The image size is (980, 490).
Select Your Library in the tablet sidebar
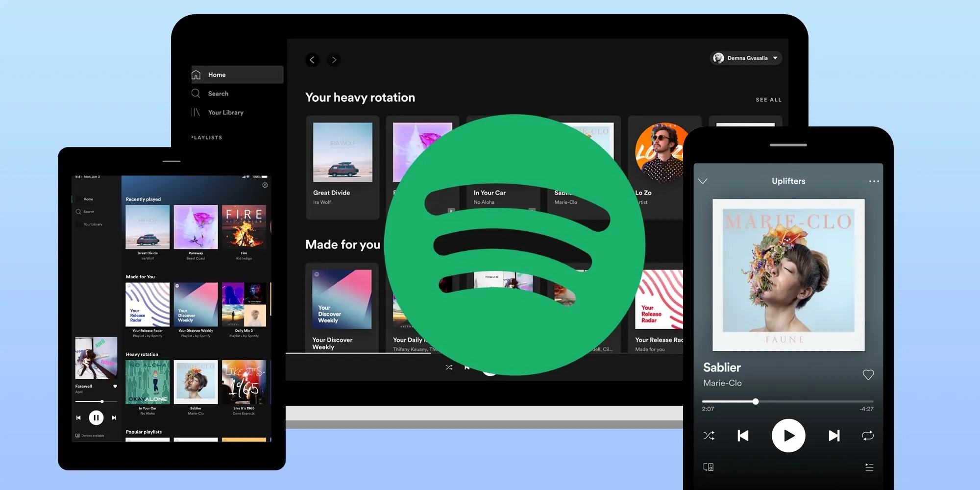93,224
